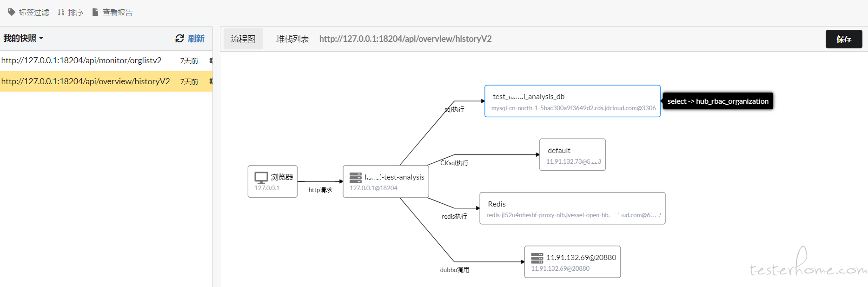
Task: Click the refresh arrows icon
Action: point(179,38)
